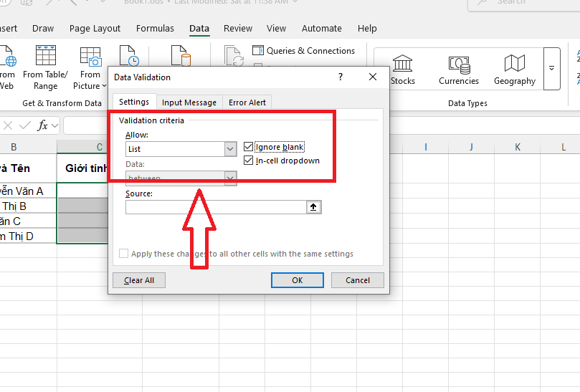Open the Input Message tab
The height and width of the screenshot is (392, 580).
(189, 102)
